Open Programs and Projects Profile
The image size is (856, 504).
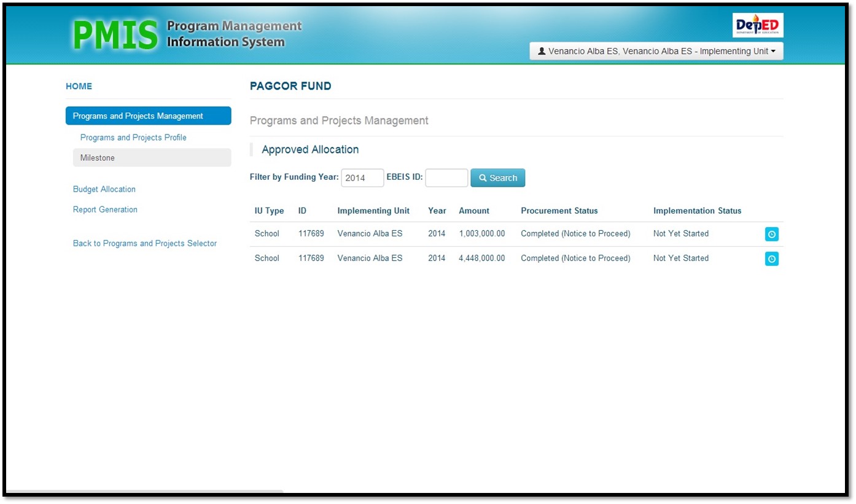pyautogui.click(x=133, y=138)
